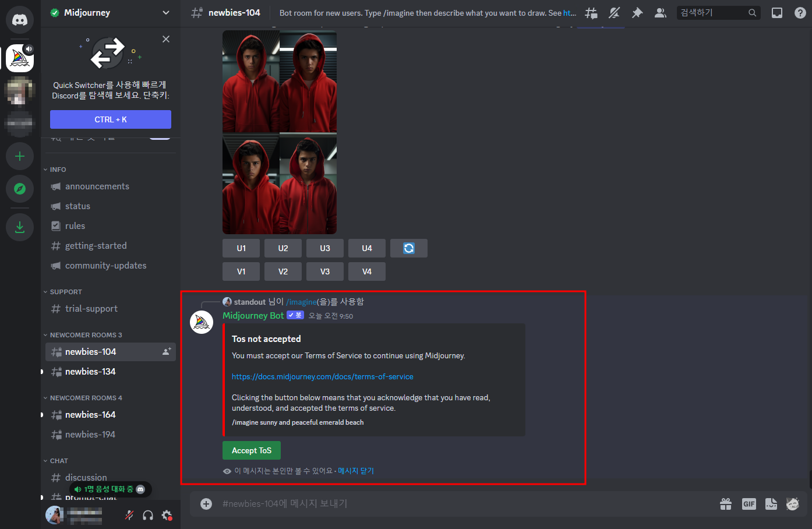Image resolution: width=812 pixels, height=529 pixels.
Task: Show the member list icon
Action: [661, 13]
